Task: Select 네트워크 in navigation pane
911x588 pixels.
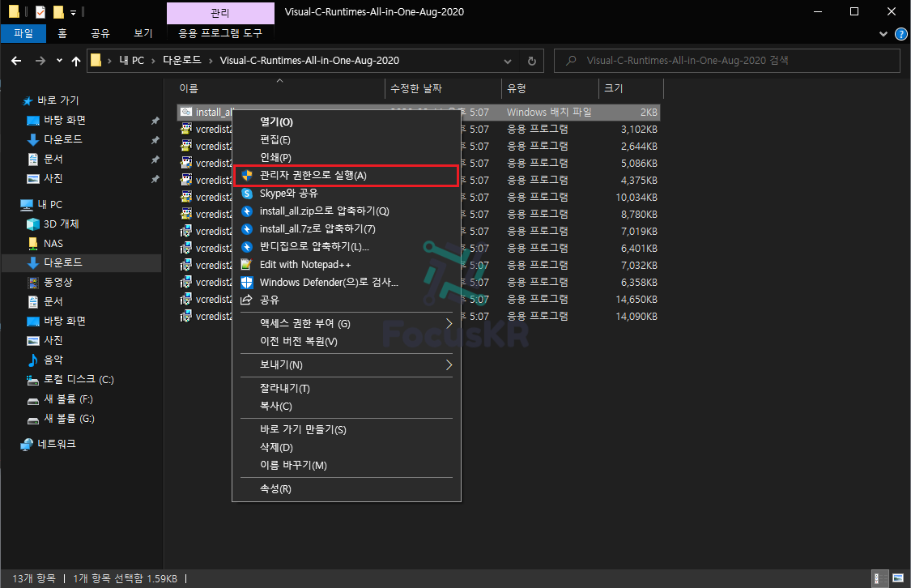Action: 57,445
